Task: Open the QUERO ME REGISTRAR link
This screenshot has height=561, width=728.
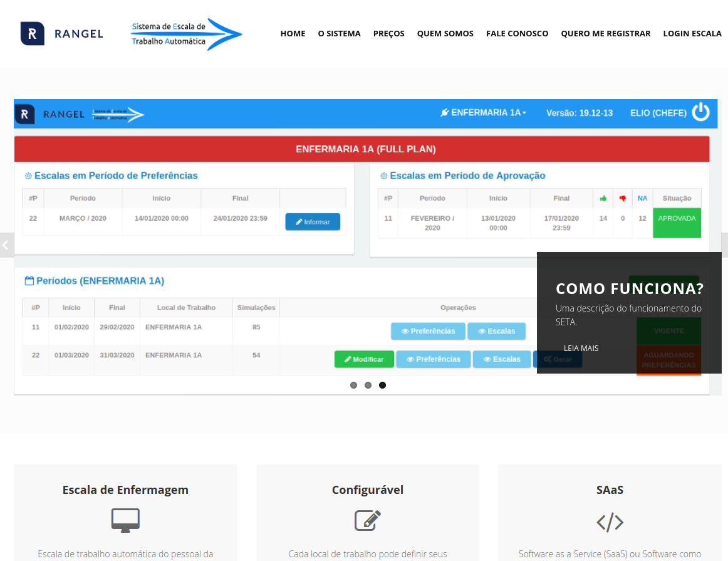Action: click(605, 34)
